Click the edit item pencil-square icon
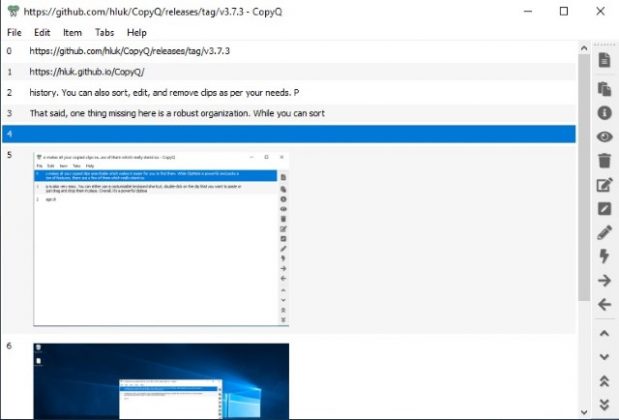The width and height of the screenshot is (619, 420). pos(604,185)
